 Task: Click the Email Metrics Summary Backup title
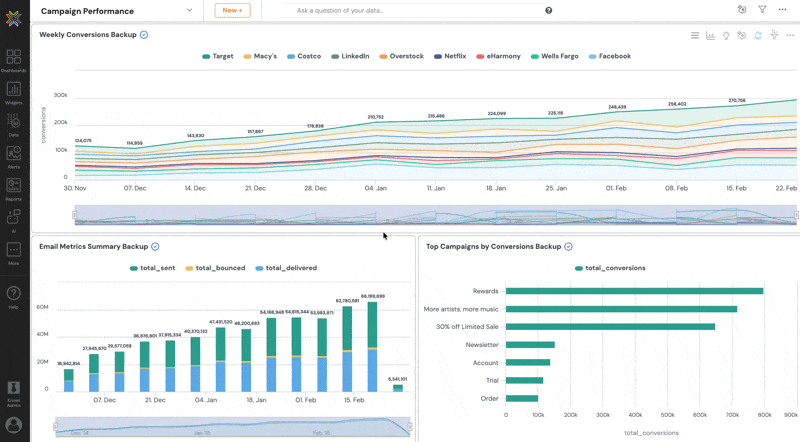(x=93, y=247)
